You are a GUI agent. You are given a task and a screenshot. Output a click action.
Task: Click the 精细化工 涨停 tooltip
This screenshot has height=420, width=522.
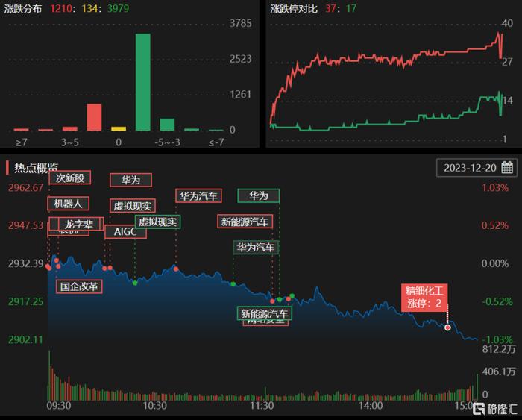click(x=424, y=298)
